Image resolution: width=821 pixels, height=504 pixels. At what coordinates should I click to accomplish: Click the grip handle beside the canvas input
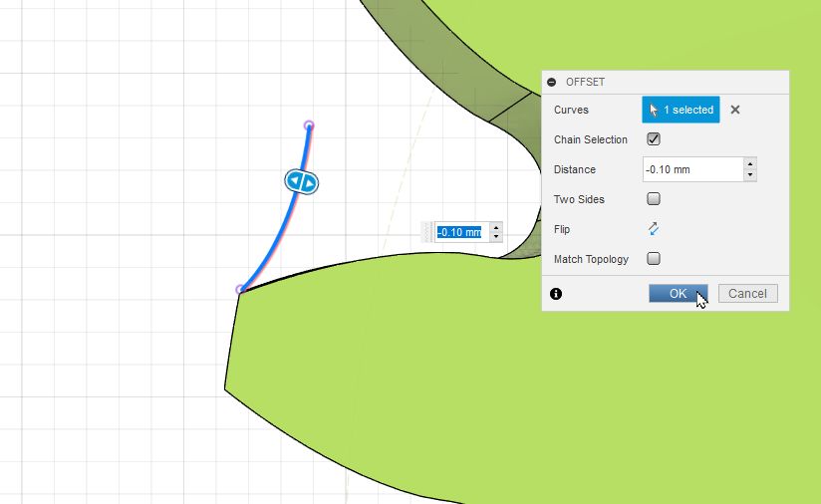coord(428,232)
